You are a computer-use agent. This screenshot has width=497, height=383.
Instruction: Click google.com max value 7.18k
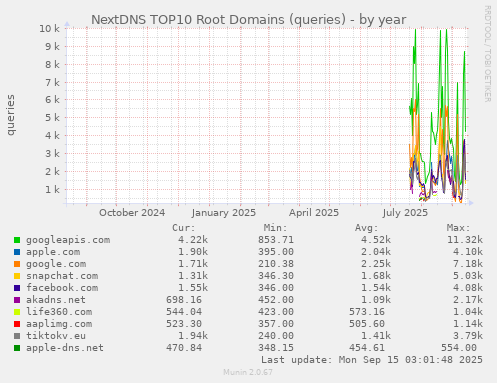[x=468, y=264]
